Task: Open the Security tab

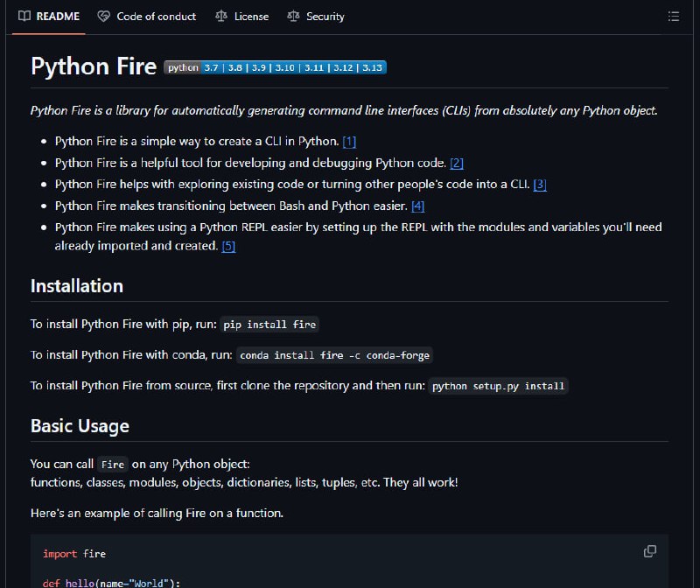Action: [316, 17]
